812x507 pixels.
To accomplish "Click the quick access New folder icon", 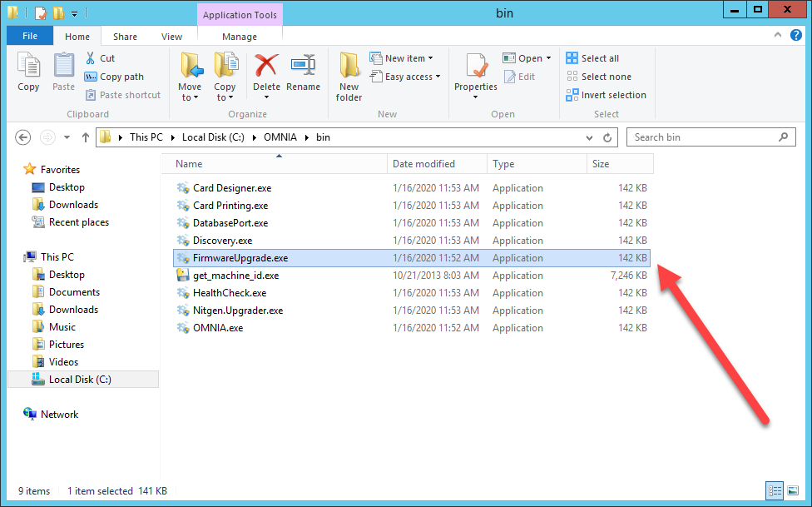I will 58,12.
